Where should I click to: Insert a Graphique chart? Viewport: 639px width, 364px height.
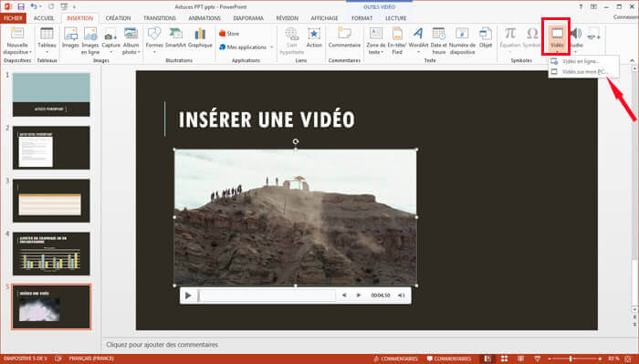tap(200, 38)
